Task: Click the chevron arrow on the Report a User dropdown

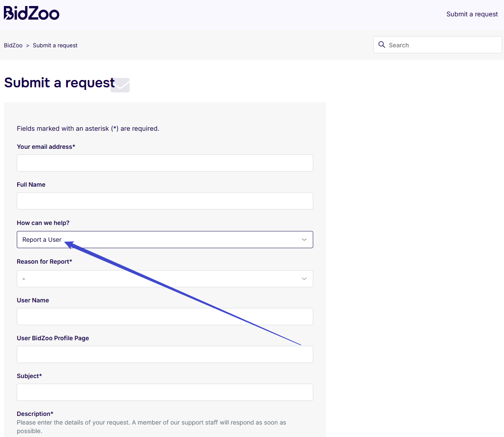Action: [x=304, y=240]
